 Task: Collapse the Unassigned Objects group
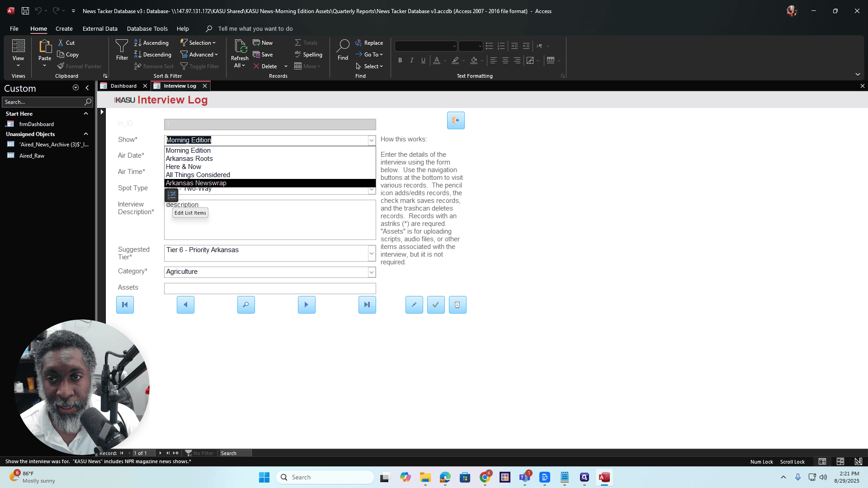[86, 134]
